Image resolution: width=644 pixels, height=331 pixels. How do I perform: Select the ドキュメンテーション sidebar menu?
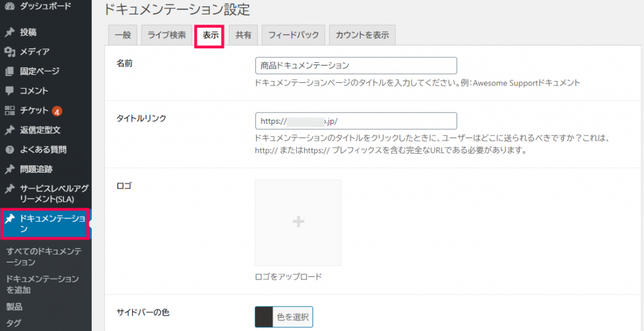click(x=45, y=224)
